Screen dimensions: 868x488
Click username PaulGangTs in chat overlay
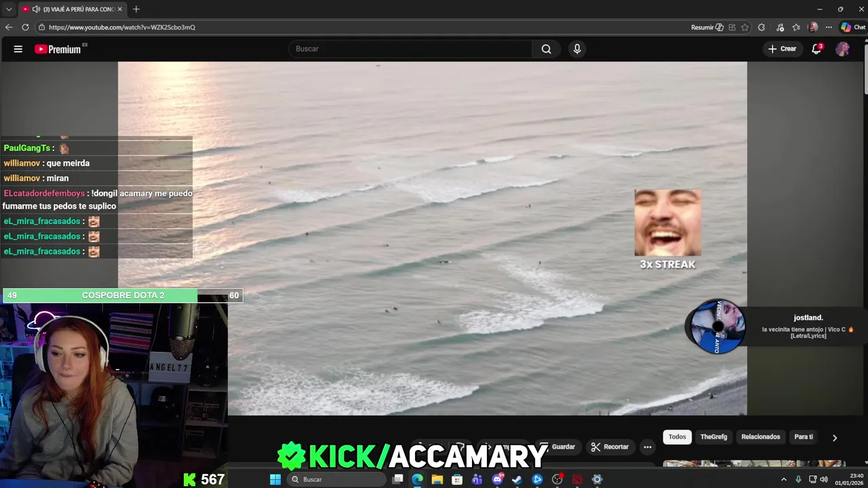tap(27, 148)
